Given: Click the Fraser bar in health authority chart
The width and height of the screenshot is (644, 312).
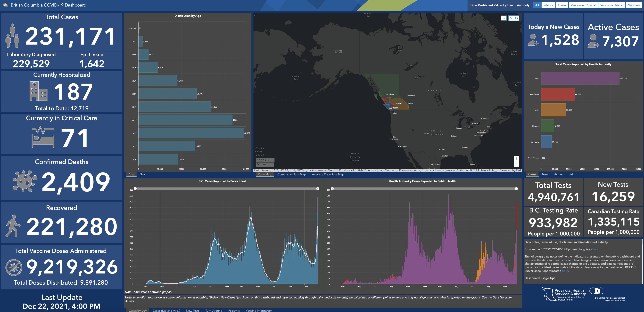Looking at the screenshot, I should (580, 78).
